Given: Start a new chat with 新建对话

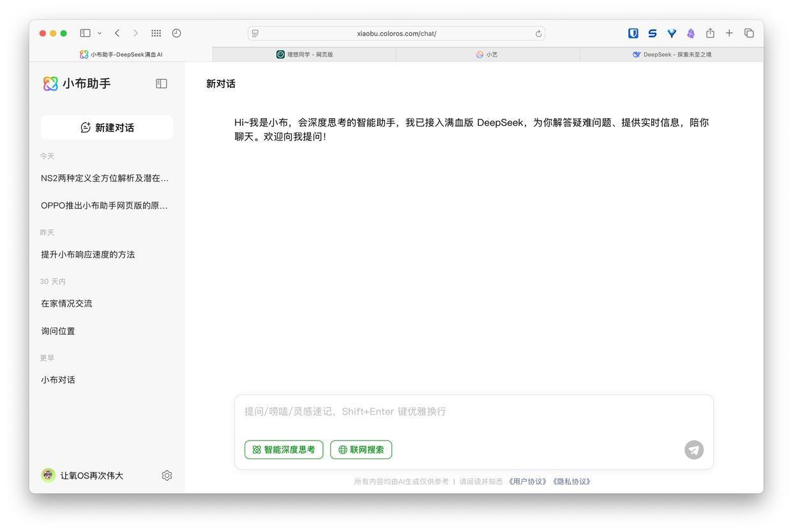Looking at the screenshot, I should (x=107, y=127).
